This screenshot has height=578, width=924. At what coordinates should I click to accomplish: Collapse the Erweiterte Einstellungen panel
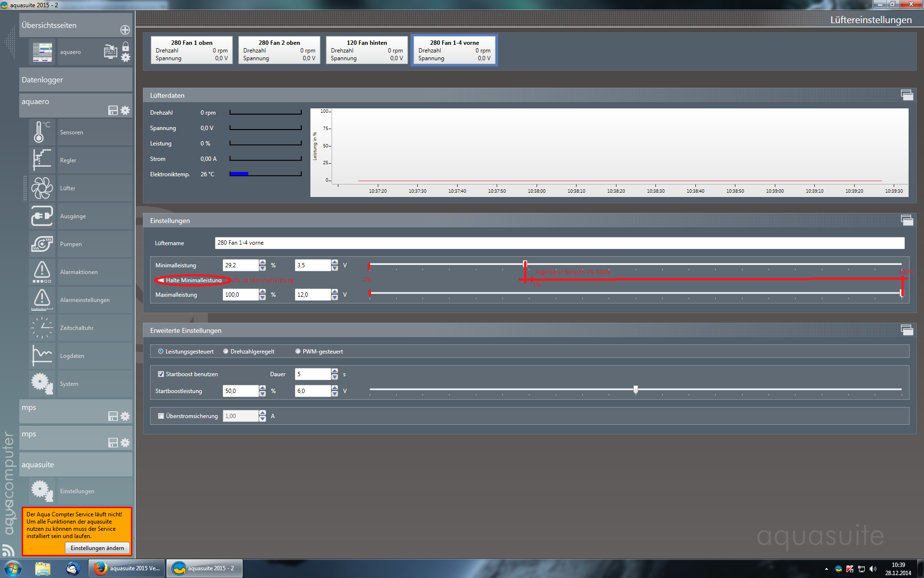click(x=907, y=330)
